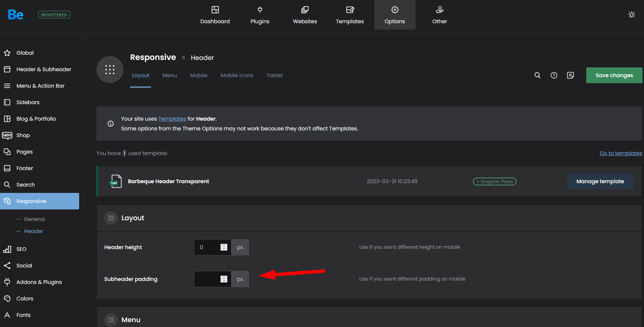Image resolution: width=644 pixels, height=327 pixels.
Task: Click the Singular: Posts tag
Action: (x=495, y=182)
